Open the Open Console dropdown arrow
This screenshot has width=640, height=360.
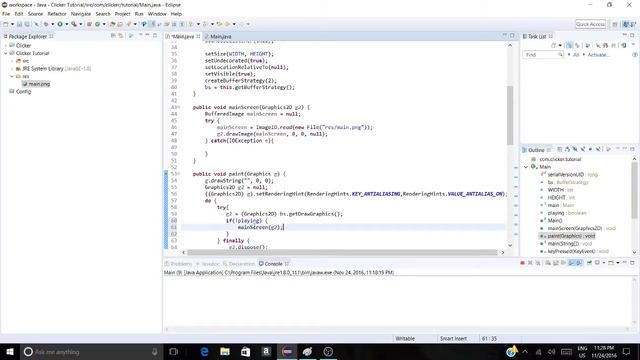point(618,263)
